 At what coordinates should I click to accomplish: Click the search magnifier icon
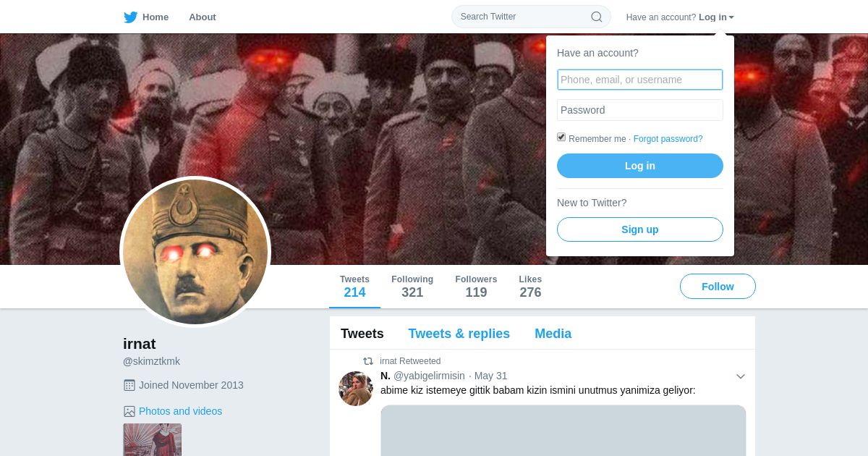[597, 17]
